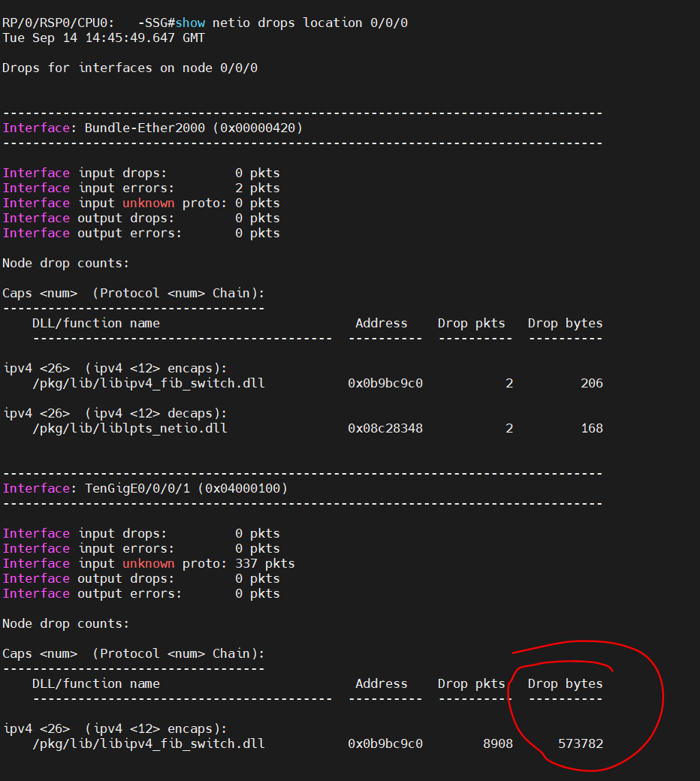Click the 'ipv4 <26> (ipv4 <12> decaps):' line

pos(115,414)
